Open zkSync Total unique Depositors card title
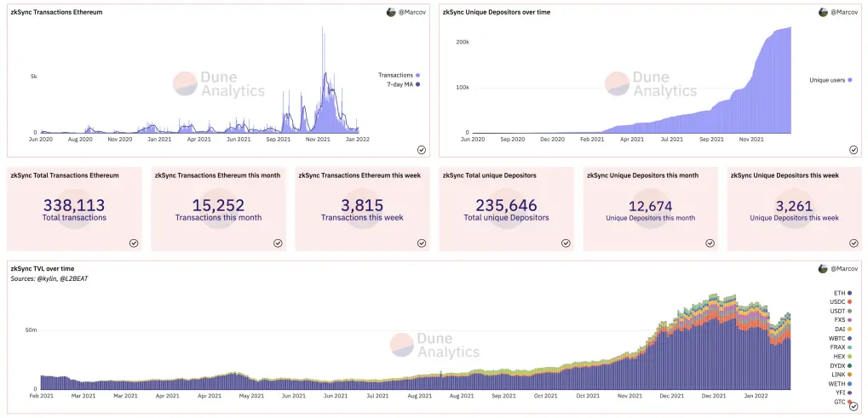Viewport: 868px width, 418px height. pyautogui.click(x=489, y=175)
